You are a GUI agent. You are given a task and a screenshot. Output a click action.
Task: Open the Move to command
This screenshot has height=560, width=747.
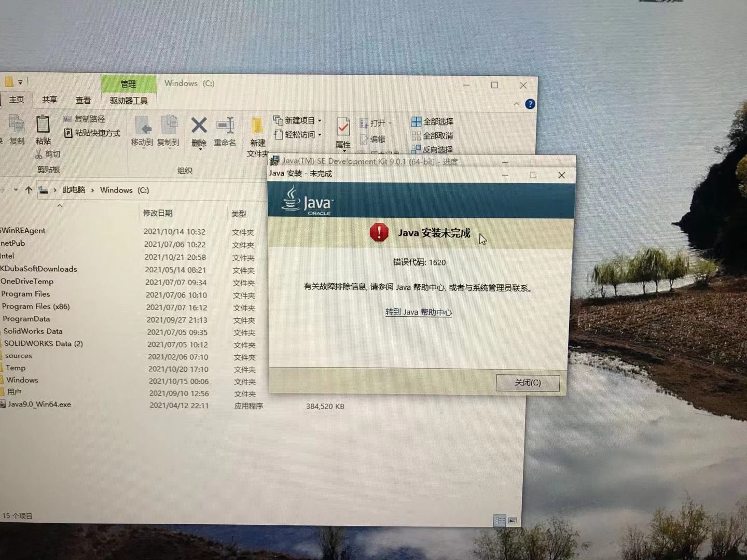tap(142, 132)
